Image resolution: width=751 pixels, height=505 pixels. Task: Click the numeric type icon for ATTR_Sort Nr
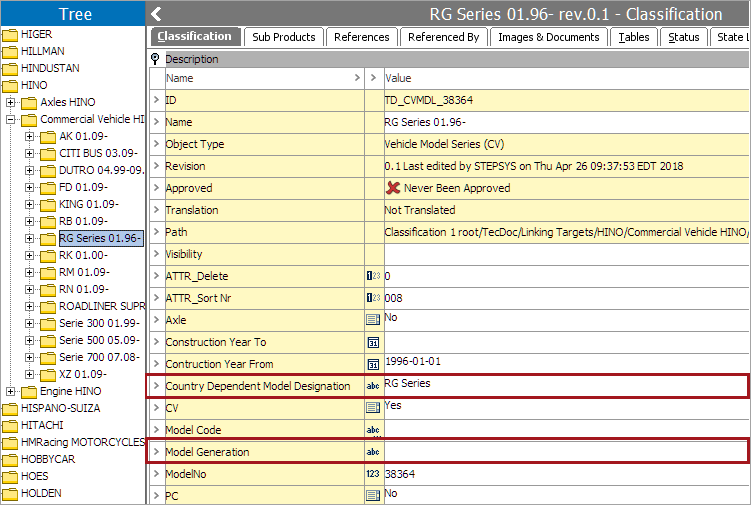click(x=373, y=298)
